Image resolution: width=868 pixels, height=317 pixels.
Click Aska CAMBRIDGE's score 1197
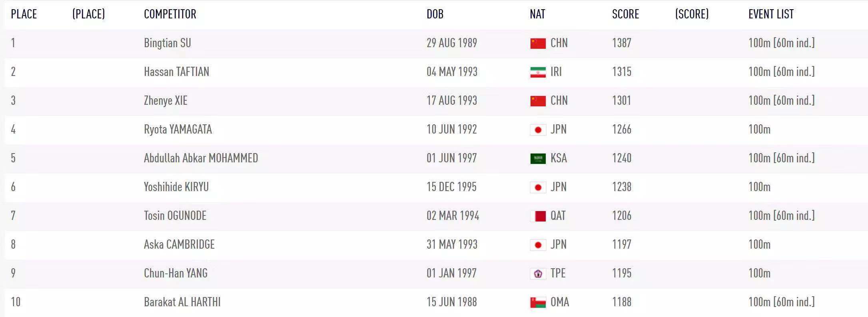pyautogui.click(x=622, y=245)
